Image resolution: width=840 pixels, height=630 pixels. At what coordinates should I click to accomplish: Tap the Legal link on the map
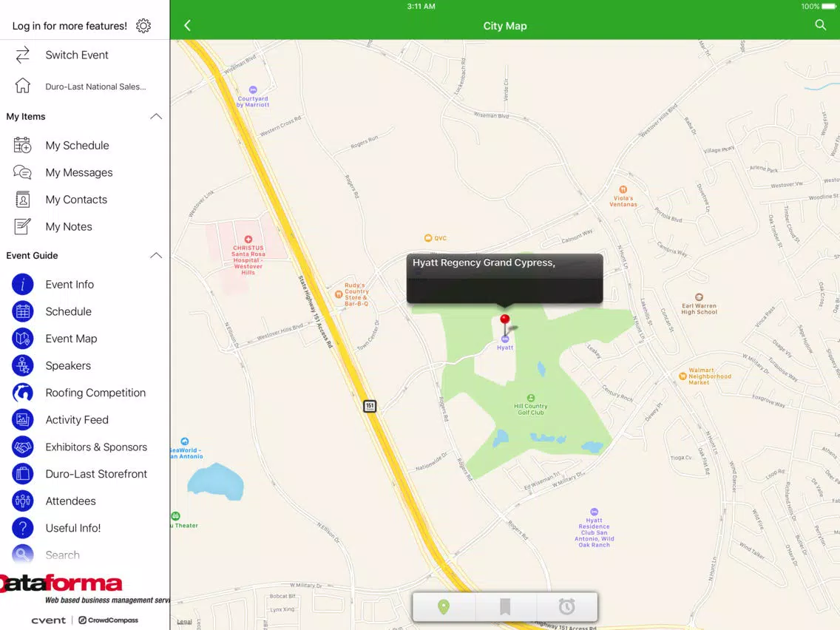[x=184, y=621]
